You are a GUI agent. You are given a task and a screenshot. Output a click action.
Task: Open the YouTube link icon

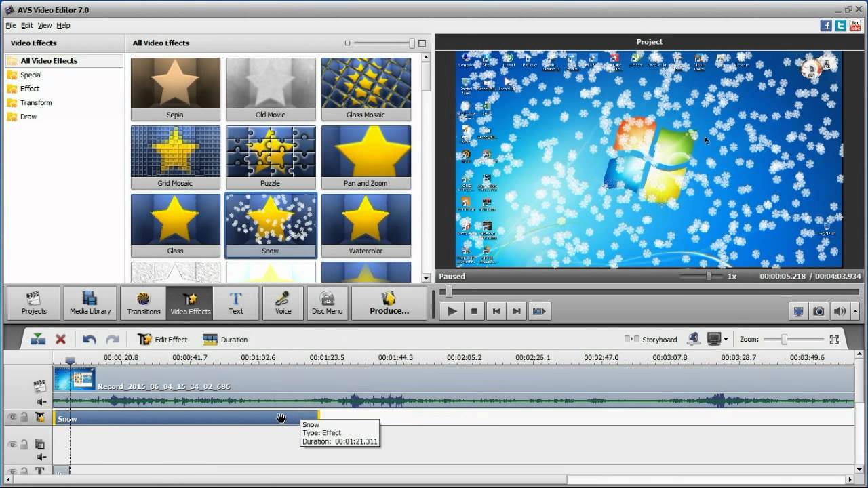point(855,25)
